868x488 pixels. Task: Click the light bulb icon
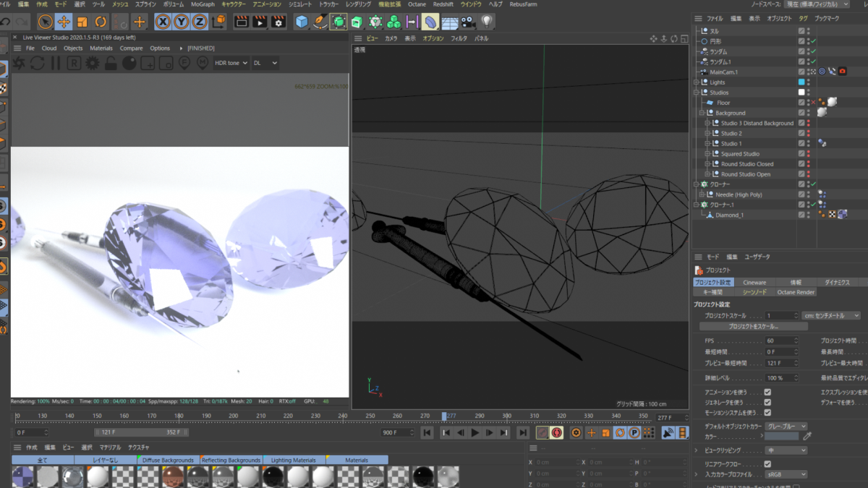click(x=488, y=22)
